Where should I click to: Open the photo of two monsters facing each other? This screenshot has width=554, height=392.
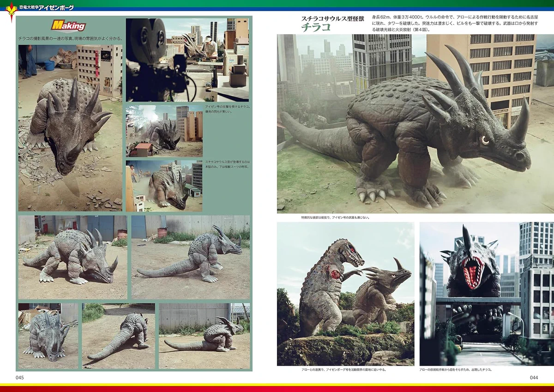(x=346, y=294)
